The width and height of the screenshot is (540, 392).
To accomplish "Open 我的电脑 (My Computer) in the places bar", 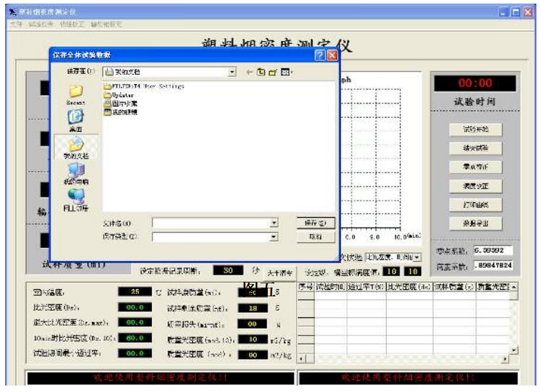I will click(76, 173).
